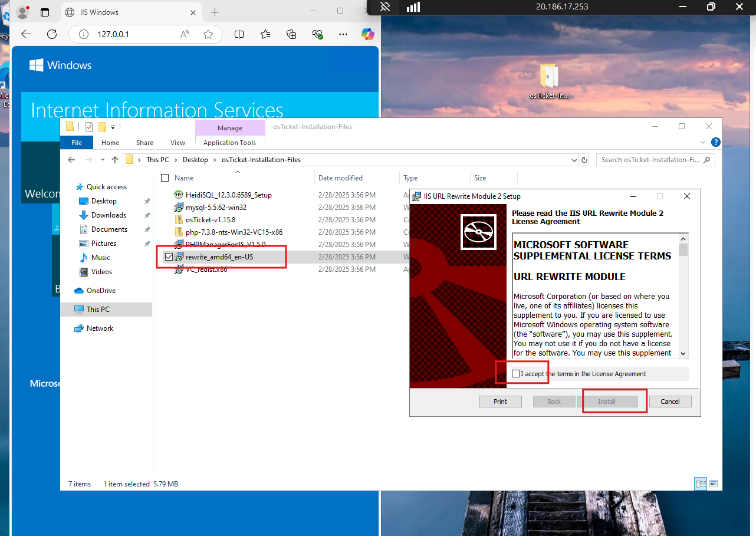Click the license scrollbar down arrow
756x536 pixels.
tap(683, 353)
